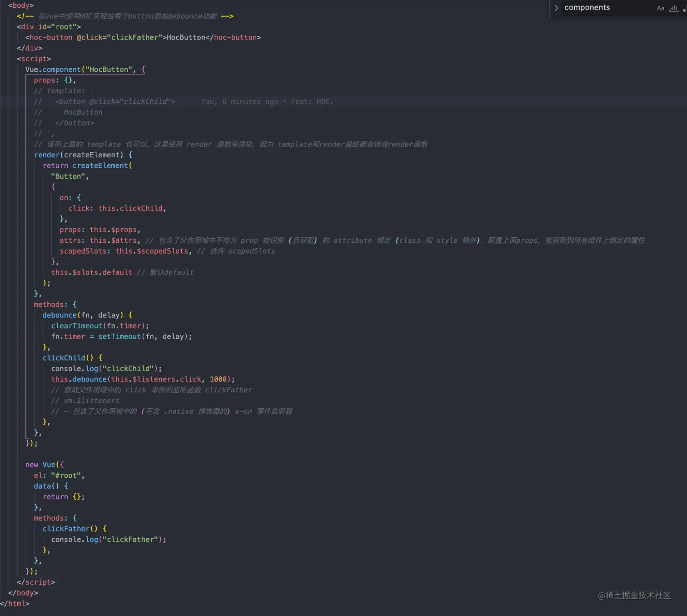This screenshot has height=616, width=687.
Task: Click the "return createElement(" line
Action: tap(87, 165)
